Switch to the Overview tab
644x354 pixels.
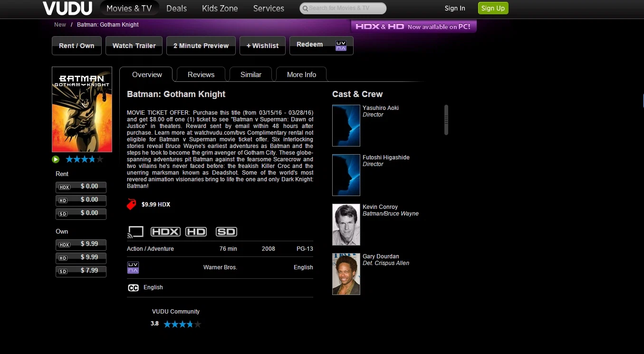(147, 75)
